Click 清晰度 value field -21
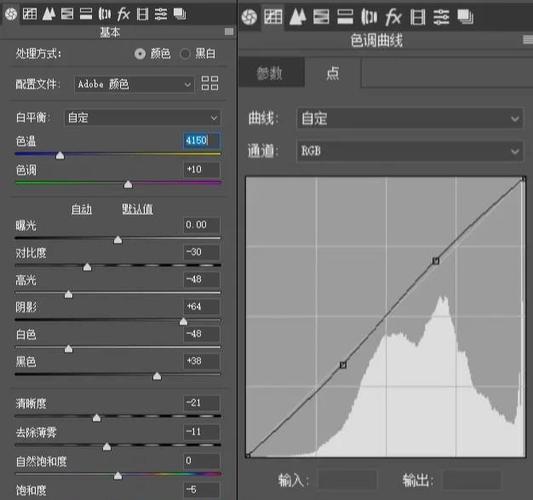 click(202, 403)
